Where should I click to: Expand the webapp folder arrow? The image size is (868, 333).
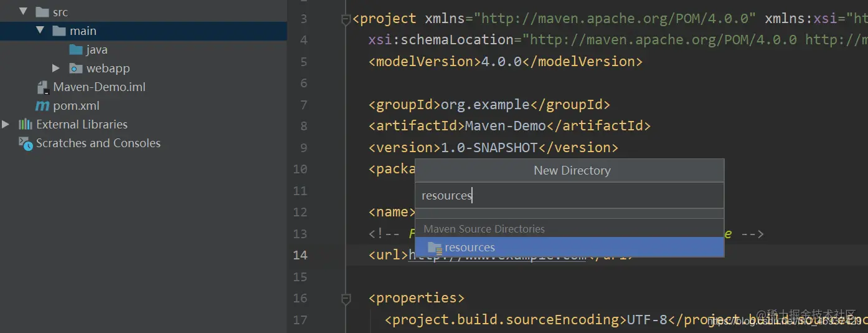(56, 68)
